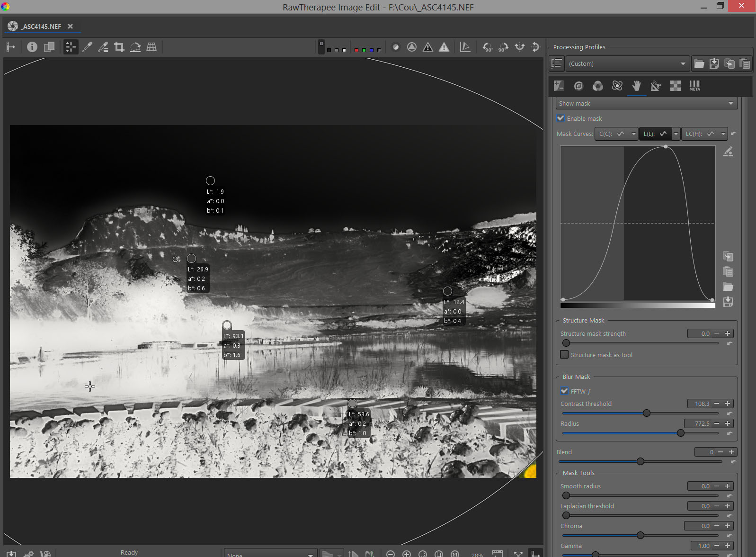Uncheck the FFTW checkbox

(x=564, y=391)
